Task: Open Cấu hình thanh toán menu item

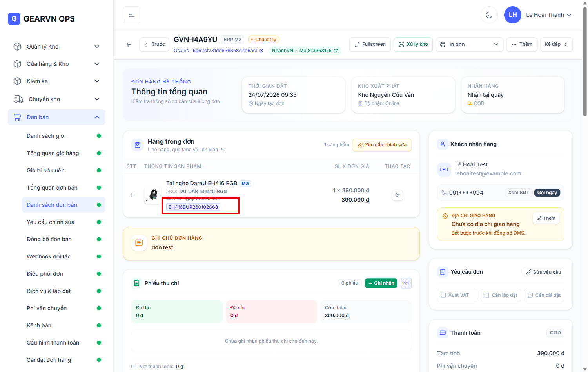Action: click(x=64, y=343)
